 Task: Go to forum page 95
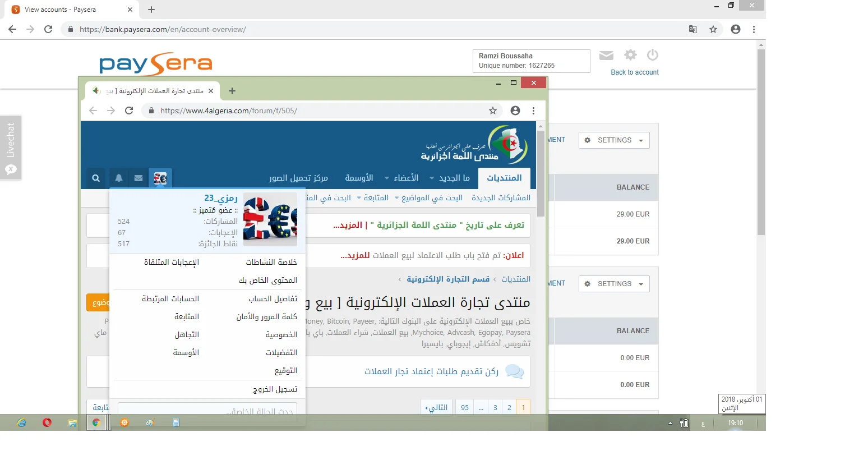coord(465,407)
